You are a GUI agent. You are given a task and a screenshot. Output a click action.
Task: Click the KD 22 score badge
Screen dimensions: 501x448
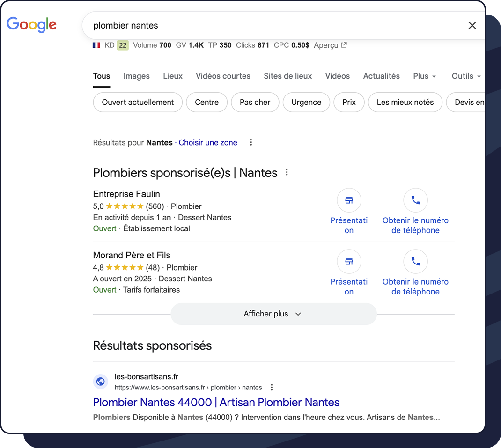(123, 45)
